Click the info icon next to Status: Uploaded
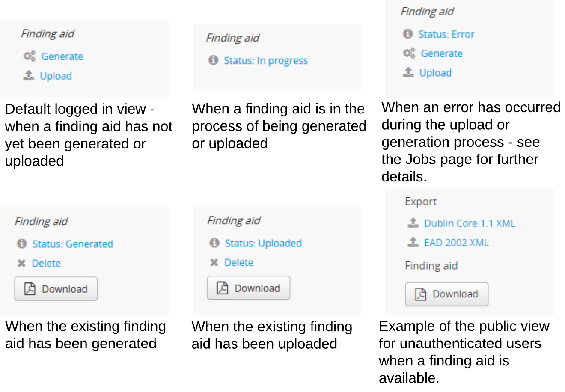The height and width of the screenshot is (392, 565). click(x=214, y=243)
